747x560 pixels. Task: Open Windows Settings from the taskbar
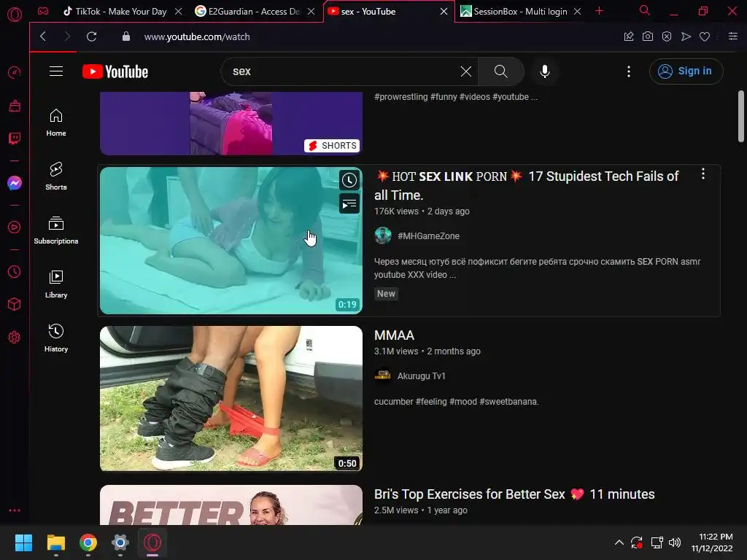click(x=120, y=542)
